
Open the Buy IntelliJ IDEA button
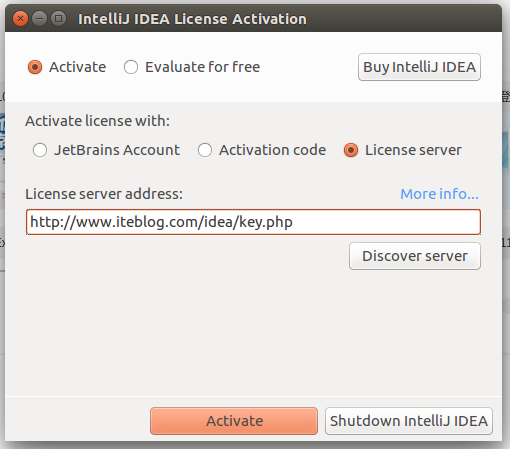coord(419,67)
